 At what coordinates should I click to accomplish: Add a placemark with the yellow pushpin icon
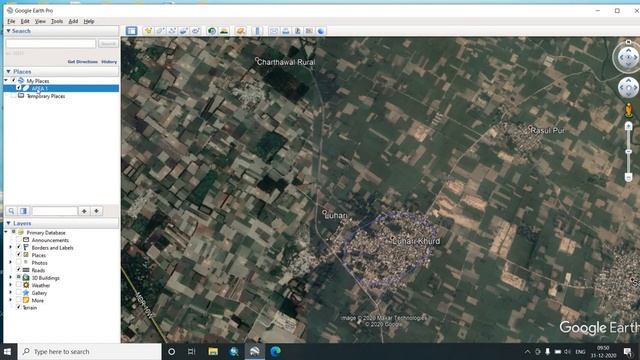tap(148, 31)
